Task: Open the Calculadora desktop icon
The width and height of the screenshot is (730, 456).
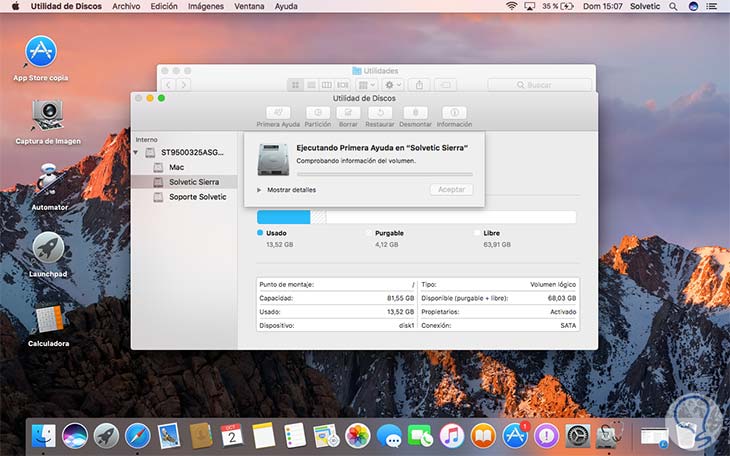Action: 49,318
